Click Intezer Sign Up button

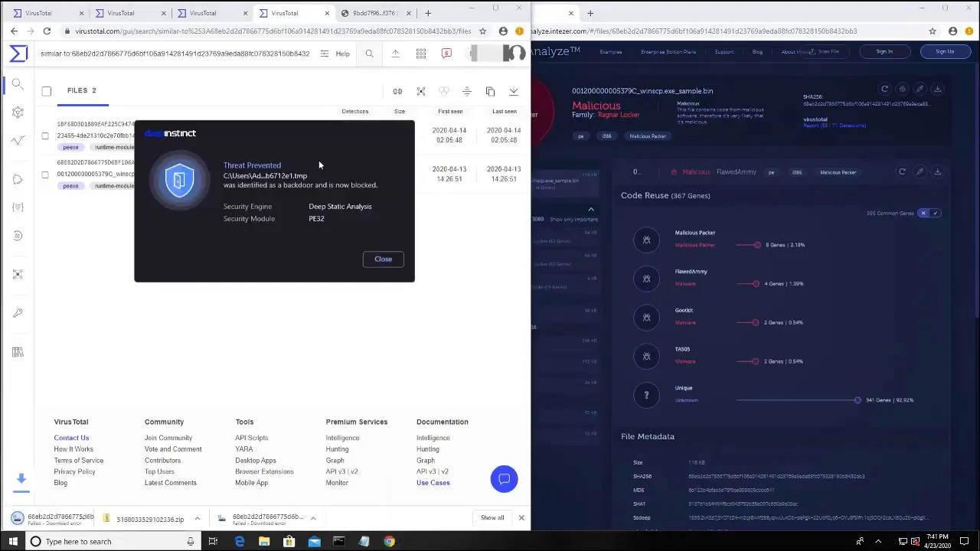pyautogui.click(x=945, y=51)
